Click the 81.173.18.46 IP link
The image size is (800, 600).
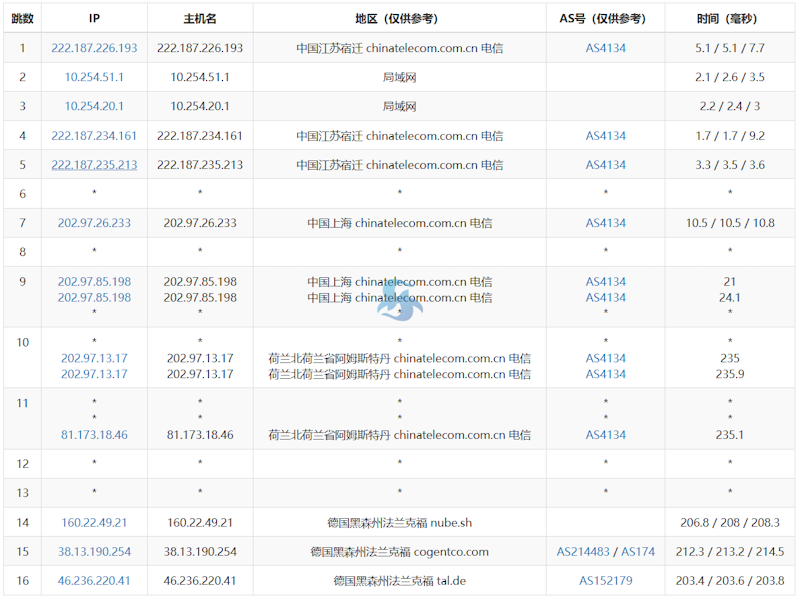pyautogui.click(x=94, y=435)
